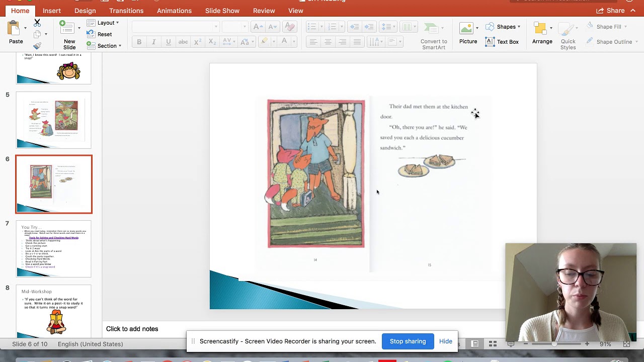
Task: Click the Convert to SmartArt icon
Action: pyautogui.click(x=433, y=35)
